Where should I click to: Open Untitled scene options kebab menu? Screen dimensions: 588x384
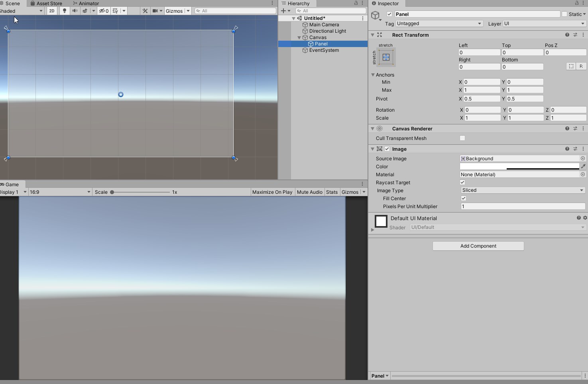[362, 18]
